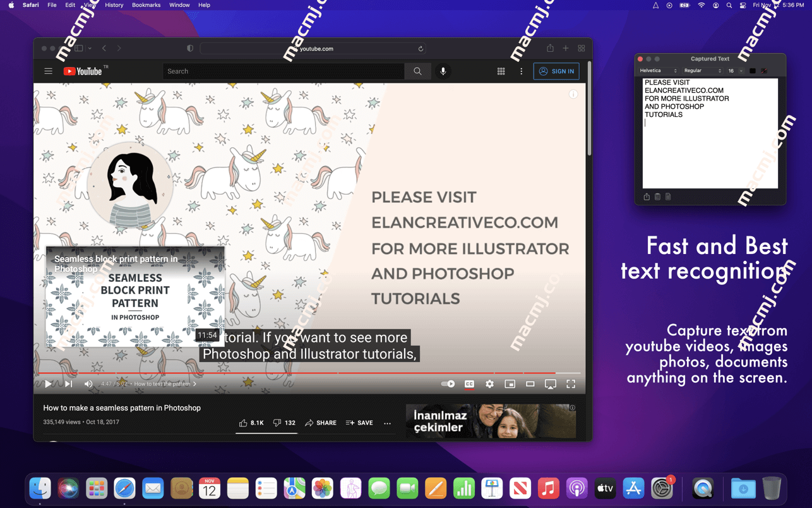The height and width of the screenshot is (508, 812).
Task: Open the player settings gear
Action: tap(489, 384)
